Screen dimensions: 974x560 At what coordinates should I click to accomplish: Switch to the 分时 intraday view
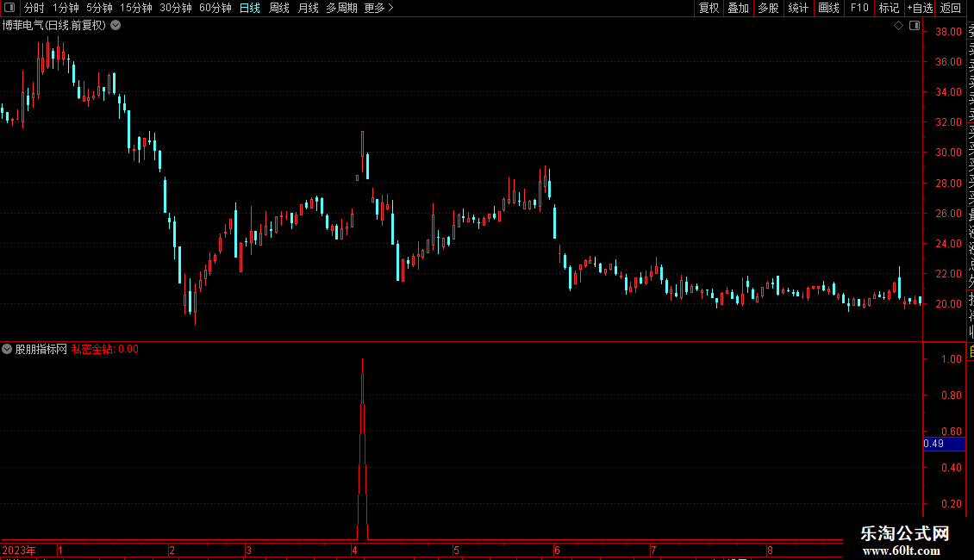(x=34, y=8)
